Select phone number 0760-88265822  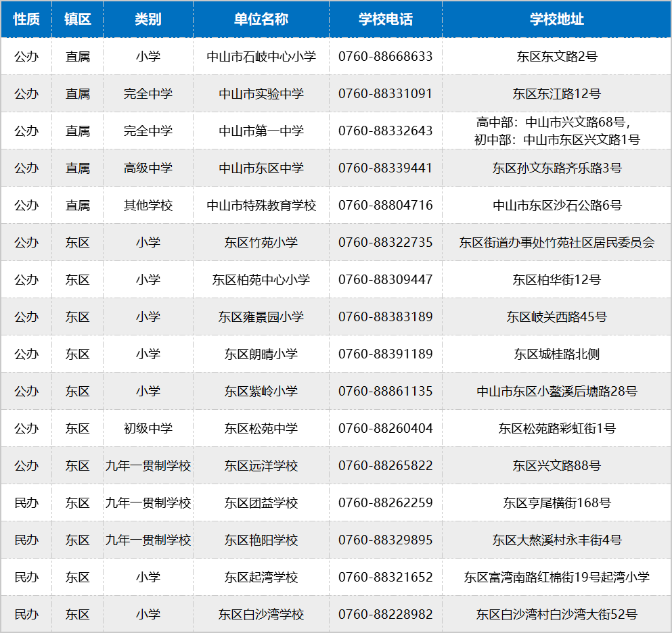click(386, 467)
